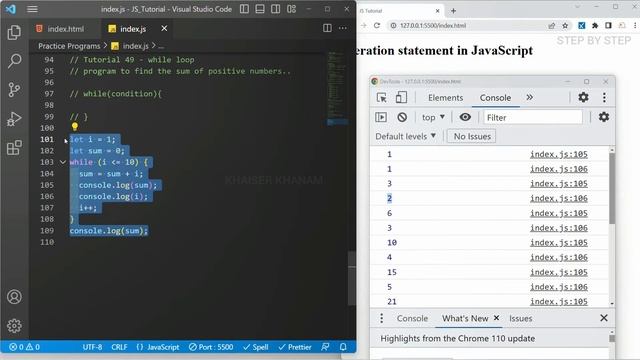Open the Search view in activity bar
The width and height of the screenshot is (640, 360).
(x=14, y=61)
